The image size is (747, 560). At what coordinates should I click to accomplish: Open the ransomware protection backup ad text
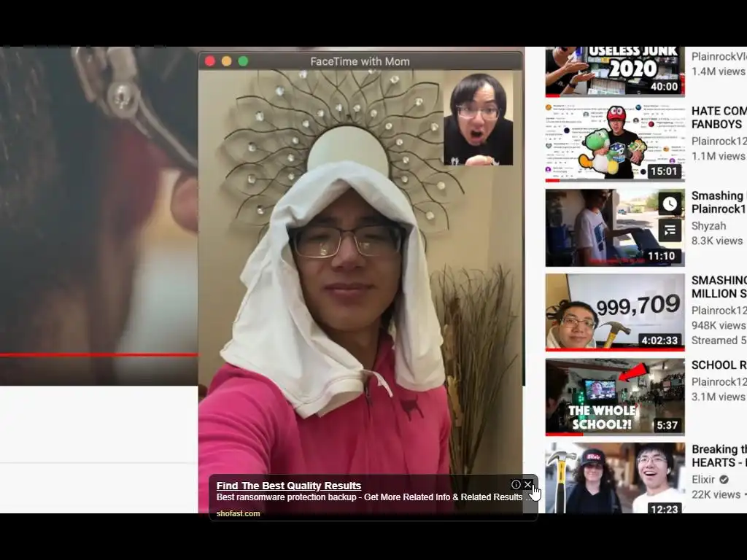click(374, 497)
